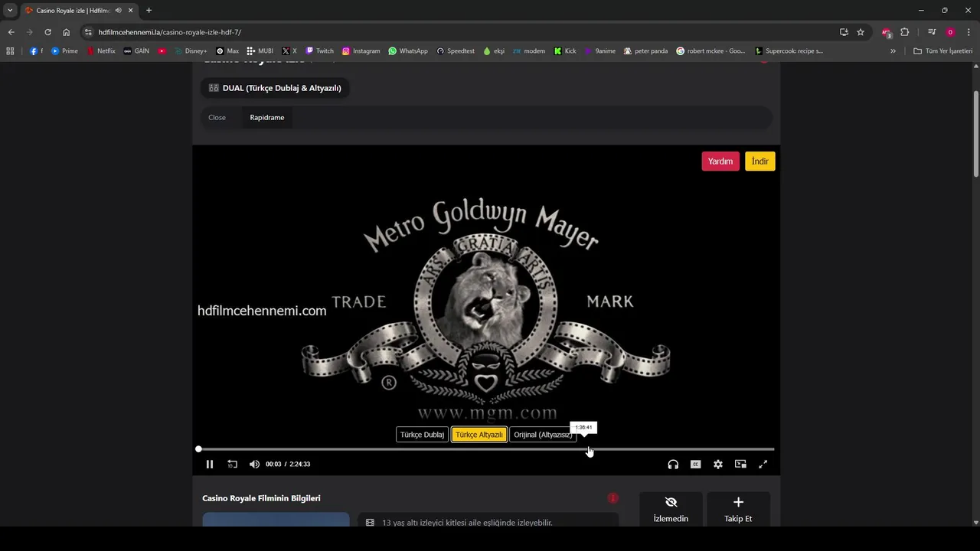Open the X bookmark
Screen dimensions: 980x551
[289, 51]
